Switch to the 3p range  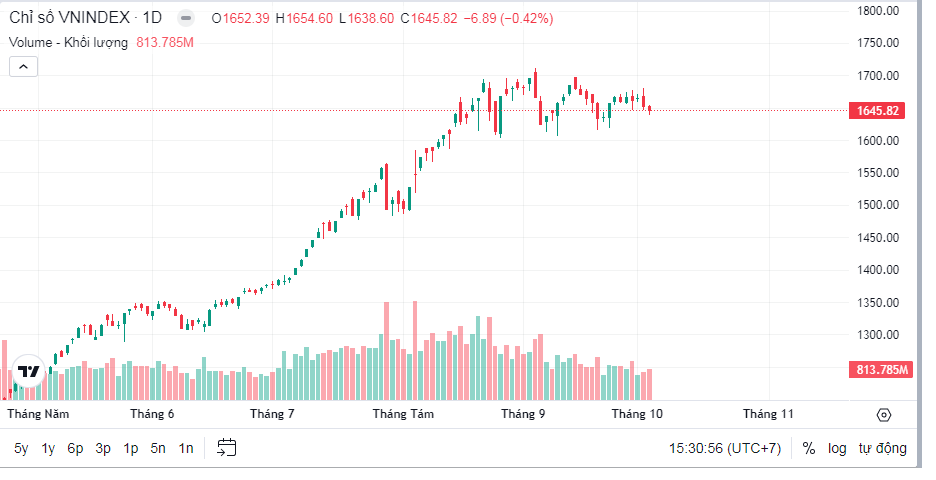point(103,448)
